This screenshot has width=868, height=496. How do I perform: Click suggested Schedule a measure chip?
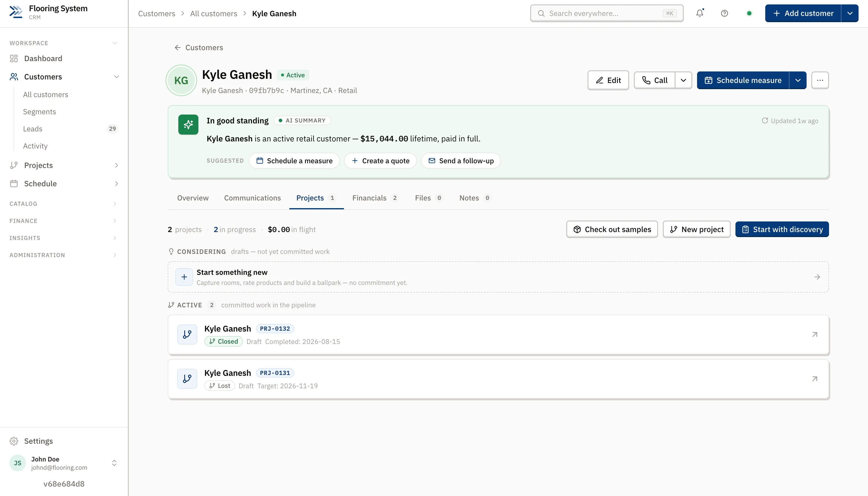coord(294,161)
